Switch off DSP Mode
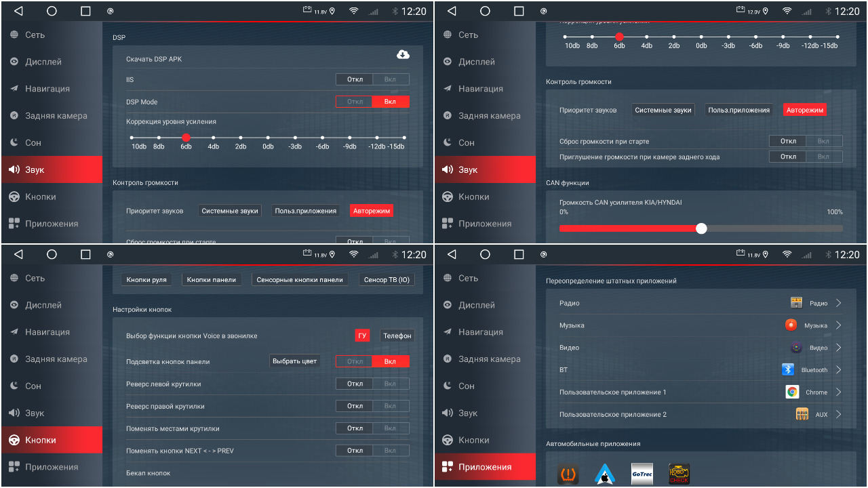This screenshot has height=488, width=868. [355, 102]
